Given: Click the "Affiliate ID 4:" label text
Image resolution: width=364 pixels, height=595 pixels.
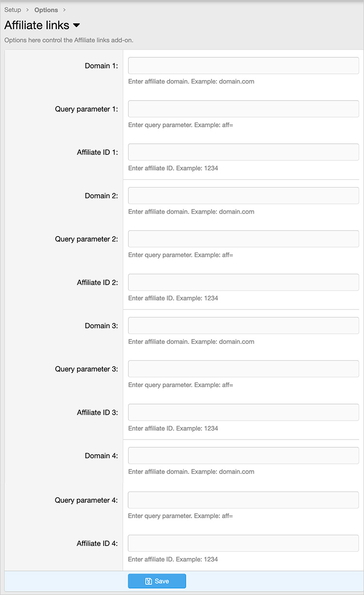Looking at the screenshot, I should (x=97, y=544).
